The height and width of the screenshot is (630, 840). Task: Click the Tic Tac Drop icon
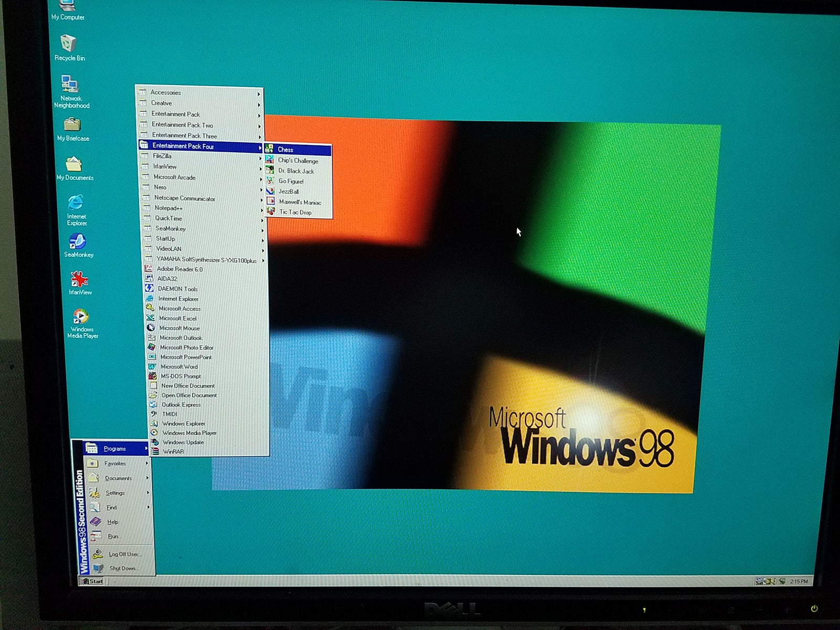pyautogui.click(x=271, y=212)
